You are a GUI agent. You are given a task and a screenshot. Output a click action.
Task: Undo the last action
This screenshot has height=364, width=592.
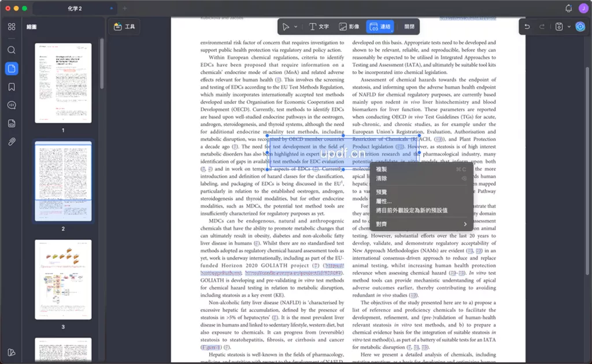pos(527,27)
